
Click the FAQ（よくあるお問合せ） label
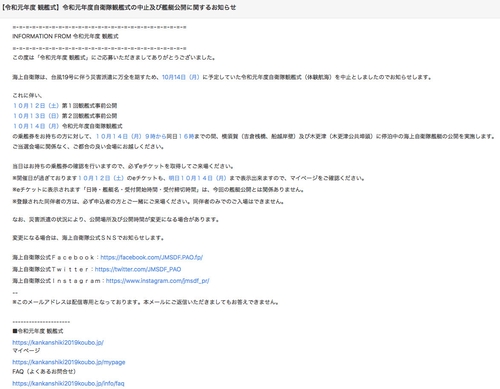tap(44, 371)
